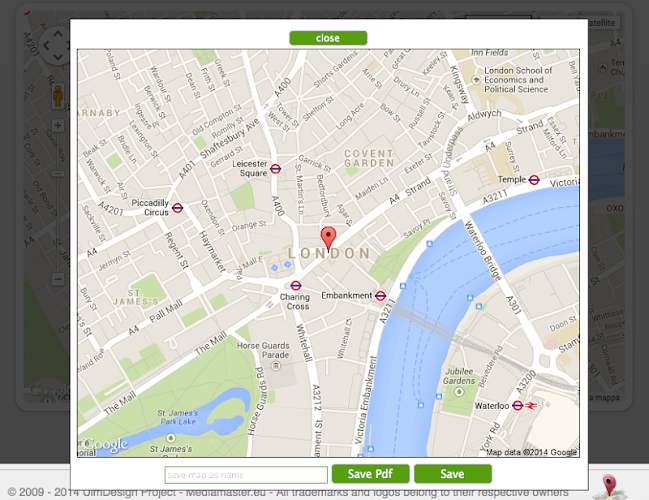Screen dimensions: 649x500
Task: Click the pier icon on the river near Embankment
Action: (x=403, y=286)
